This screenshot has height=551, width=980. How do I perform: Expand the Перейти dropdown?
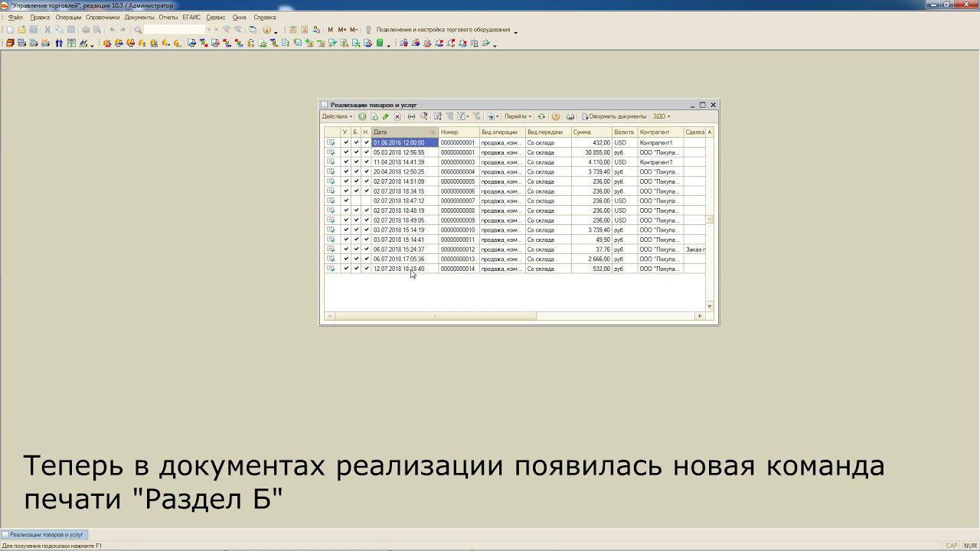coord(518,116)
